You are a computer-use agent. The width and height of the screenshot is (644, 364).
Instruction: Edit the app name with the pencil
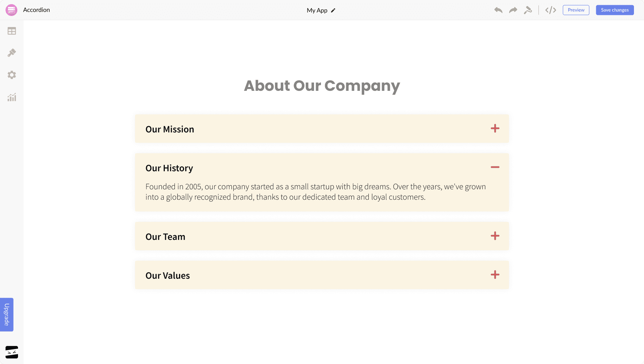333,10
